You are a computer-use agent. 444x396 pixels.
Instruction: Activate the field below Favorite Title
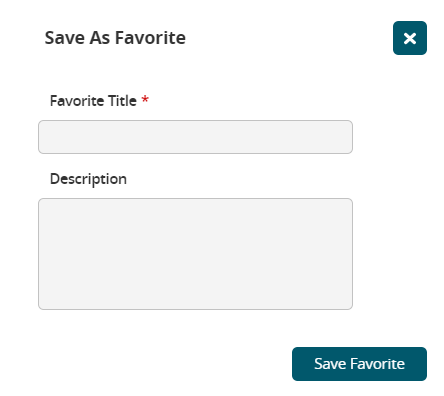click(195, 137)
